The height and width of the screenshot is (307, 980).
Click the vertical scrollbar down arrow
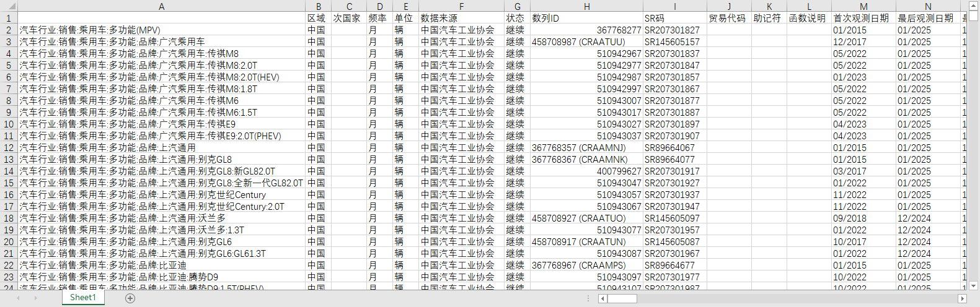coord(974,285)
